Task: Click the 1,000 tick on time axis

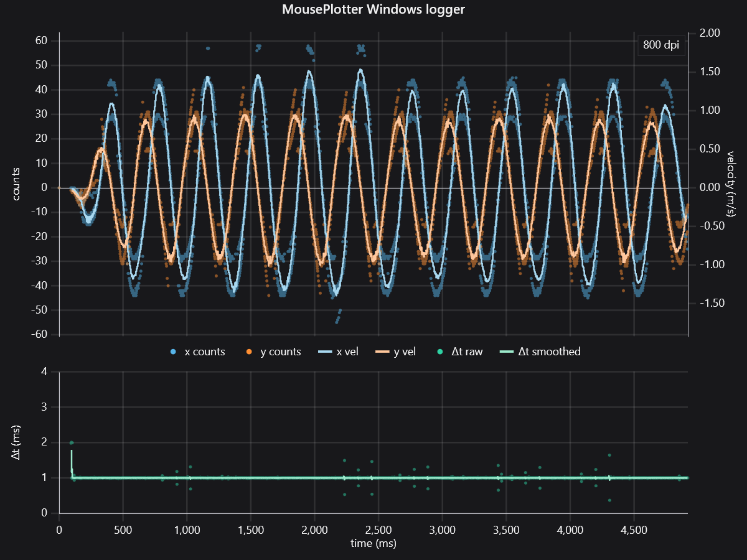Action: point(187,529)
